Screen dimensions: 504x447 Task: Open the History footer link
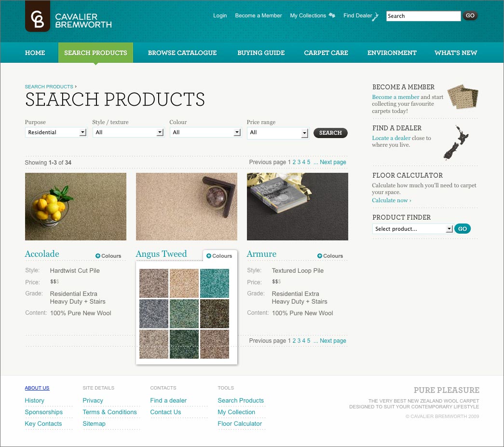(x=34, y=401)
